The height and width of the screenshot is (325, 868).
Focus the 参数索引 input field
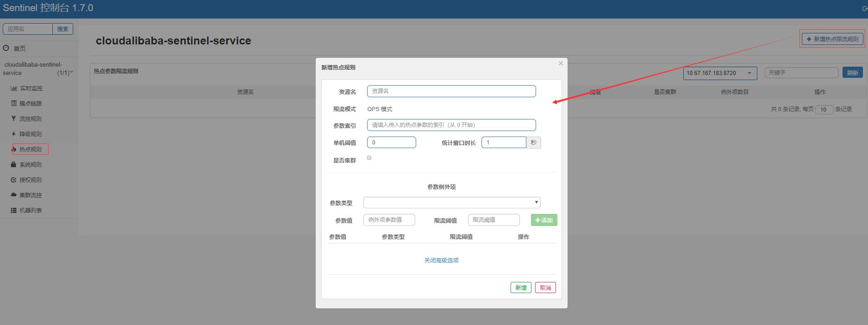(x=451, y=125)
